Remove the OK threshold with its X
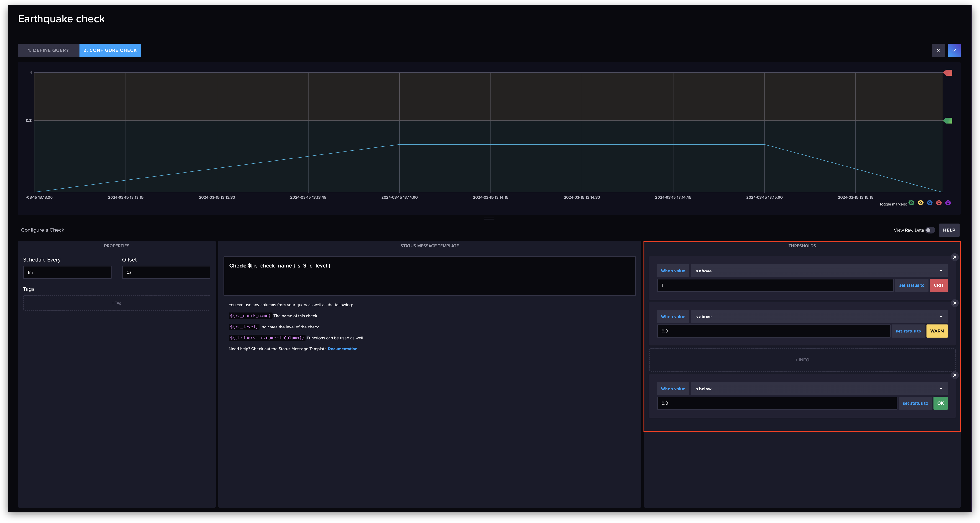This screenshot has height=523, width=980. point(955,375)
